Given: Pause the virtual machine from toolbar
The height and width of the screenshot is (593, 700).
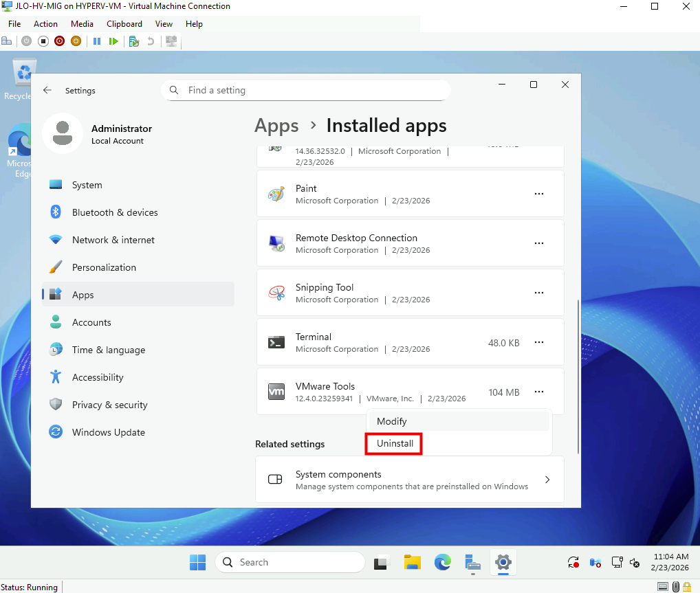Looking at the screenshot, I should [97, 41].
